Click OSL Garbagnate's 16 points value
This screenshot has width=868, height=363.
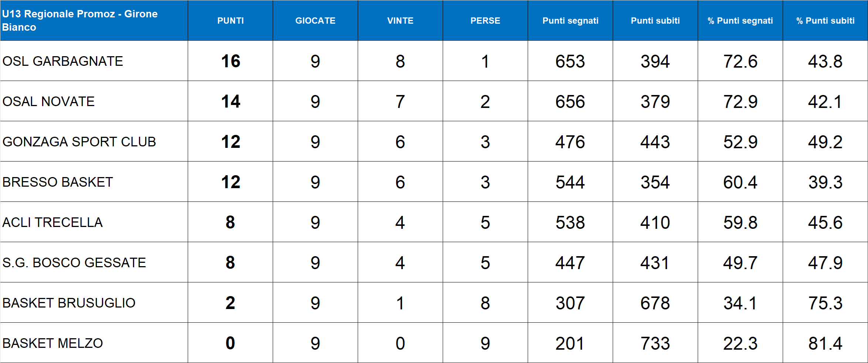click(x=230, y=61)
